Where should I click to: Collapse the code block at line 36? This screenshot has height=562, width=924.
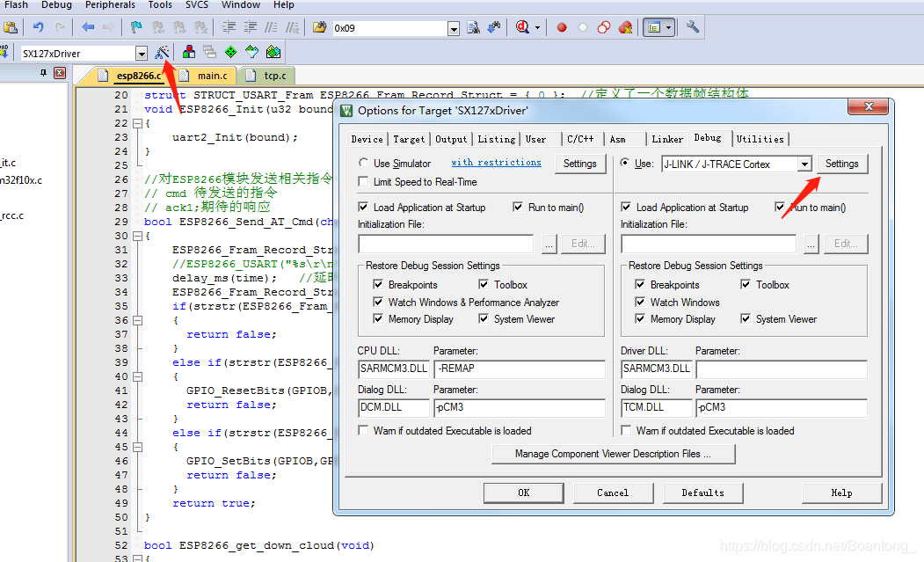click(137, 320)
